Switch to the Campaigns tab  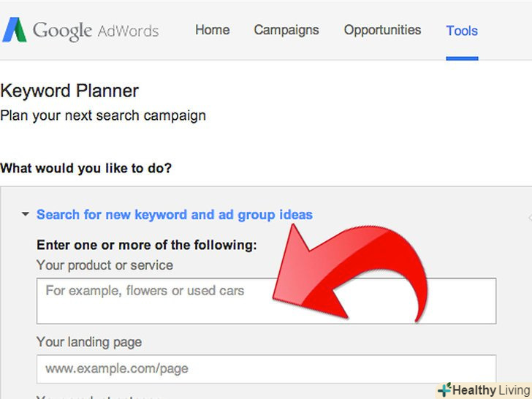point(286,30)
